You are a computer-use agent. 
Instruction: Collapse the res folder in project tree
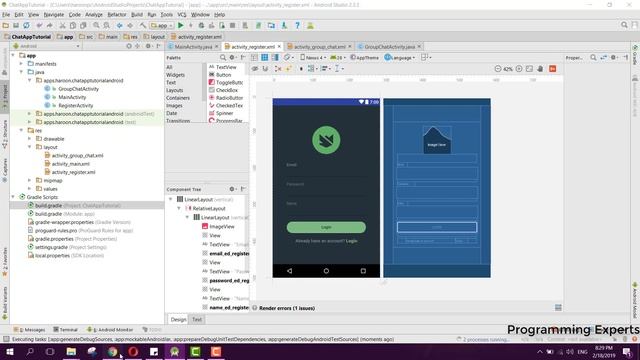(x=21, y=130)
